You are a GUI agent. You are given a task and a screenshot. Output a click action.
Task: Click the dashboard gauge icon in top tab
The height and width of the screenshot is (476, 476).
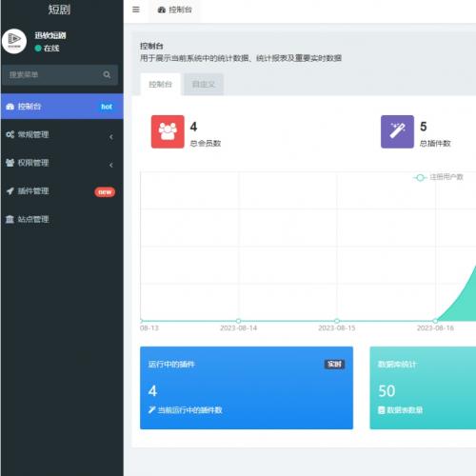[162, 10]
